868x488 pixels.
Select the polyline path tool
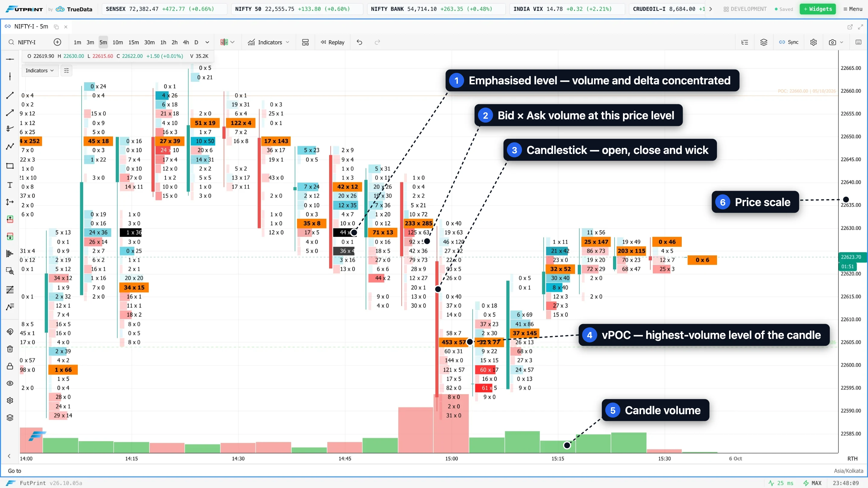tap(10, 146)
